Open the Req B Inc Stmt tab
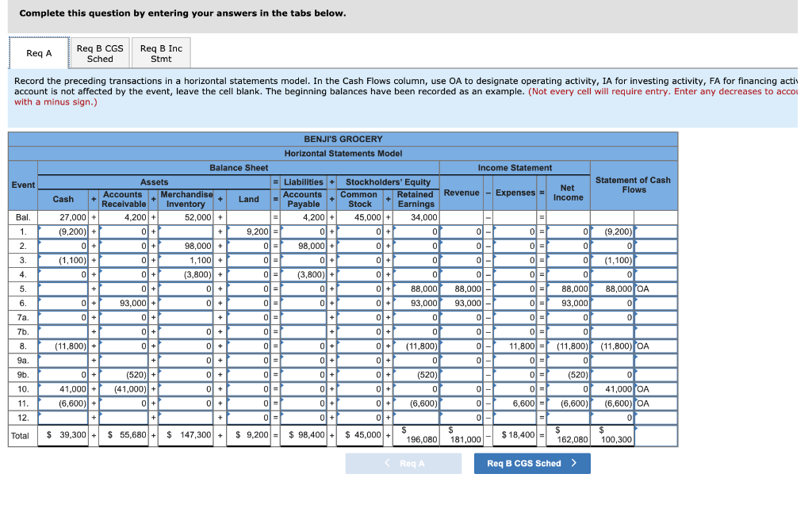The width and height of the screenshot is (812, 516). pos(161,53)
